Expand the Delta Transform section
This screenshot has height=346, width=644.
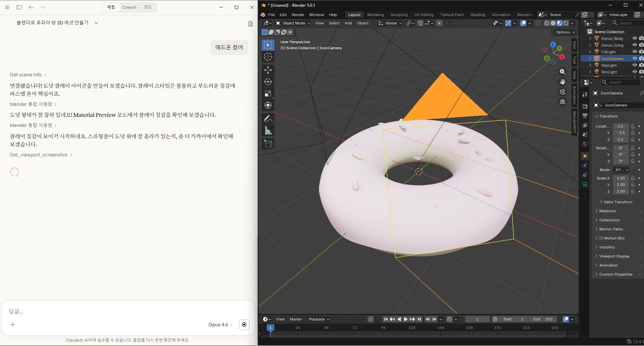point(618,202)
